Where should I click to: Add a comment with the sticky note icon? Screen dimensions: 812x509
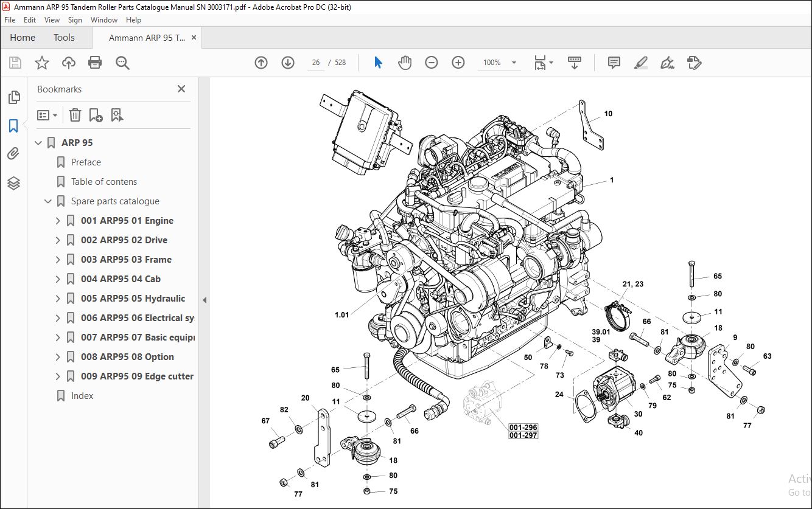point(614,63)
